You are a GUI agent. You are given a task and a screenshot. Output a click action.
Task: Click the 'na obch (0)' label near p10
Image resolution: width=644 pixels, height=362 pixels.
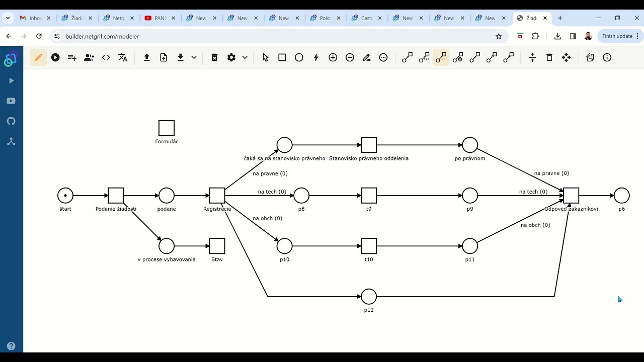[x=267, y=218]
